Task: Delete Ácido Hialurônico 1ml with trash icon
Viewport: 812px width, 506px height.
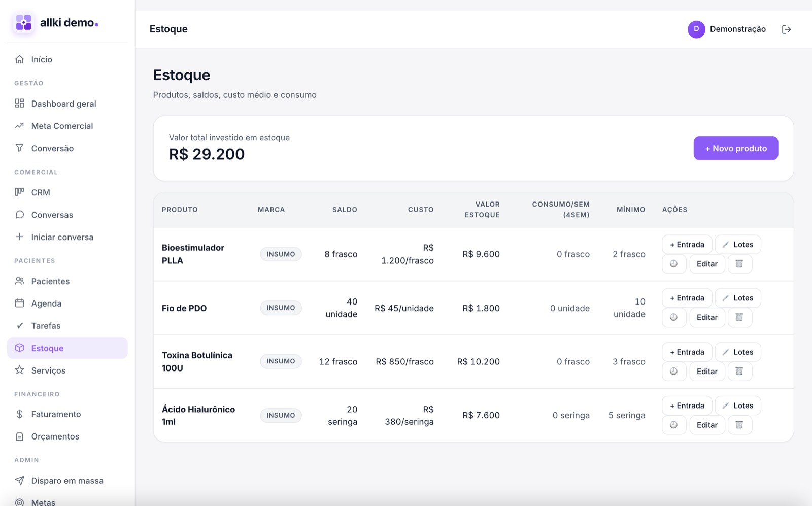Action: (x=739, y=425)
